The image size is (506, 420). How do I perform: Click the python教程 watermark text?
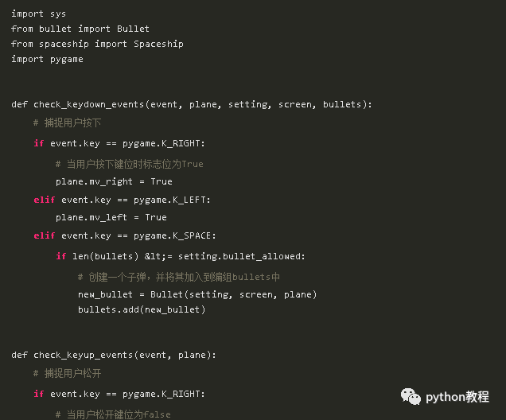pyautogui.click(x=457, y=397)
